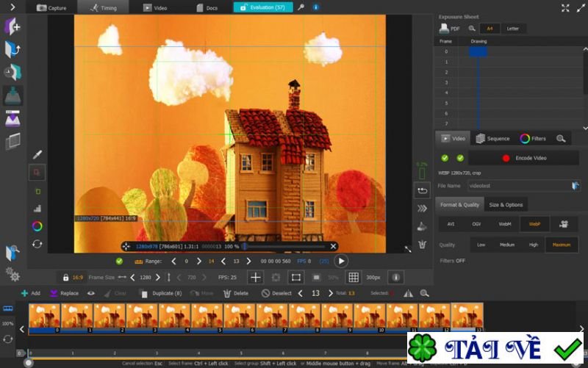This screenshot has width=588, height=368.
Task: Click the new project icon in left sidebar
Action: coord(12,27)
